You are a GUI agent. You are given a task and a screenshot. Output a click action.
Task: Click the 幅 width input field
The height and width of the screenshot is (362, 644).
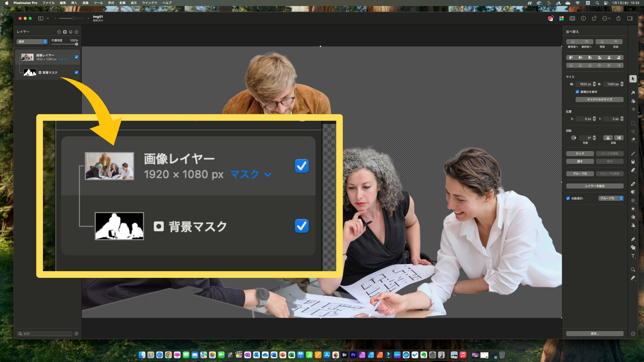584,84
